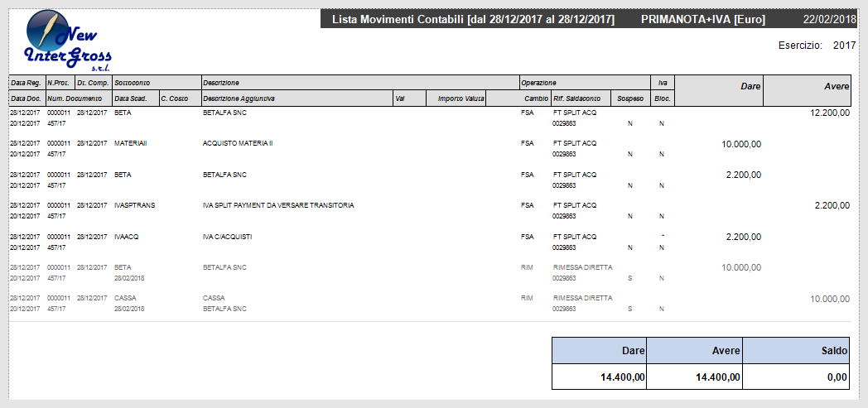Screen dimensions: 868x408
Task: Click the 'IVAACQ' sottoconto cell
Action: click(x=126, y=237)
